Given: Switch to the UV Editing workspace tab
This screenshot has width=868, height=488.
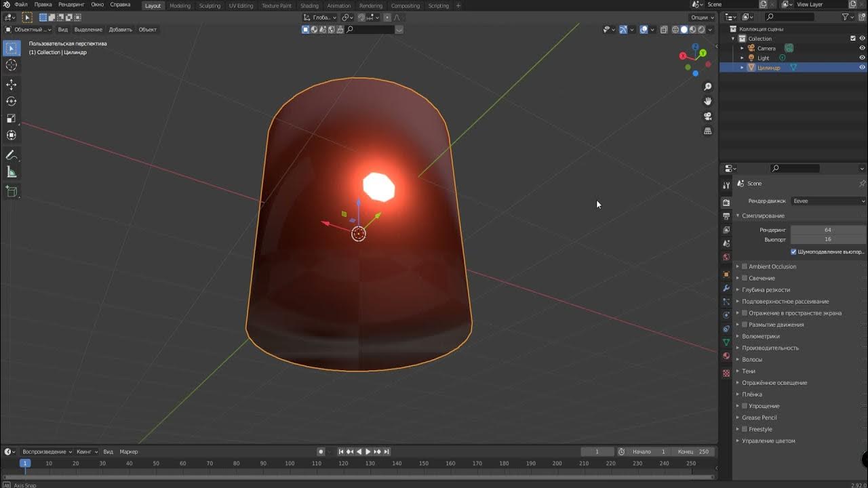Looking at the screenshot, I should point(241,5).
